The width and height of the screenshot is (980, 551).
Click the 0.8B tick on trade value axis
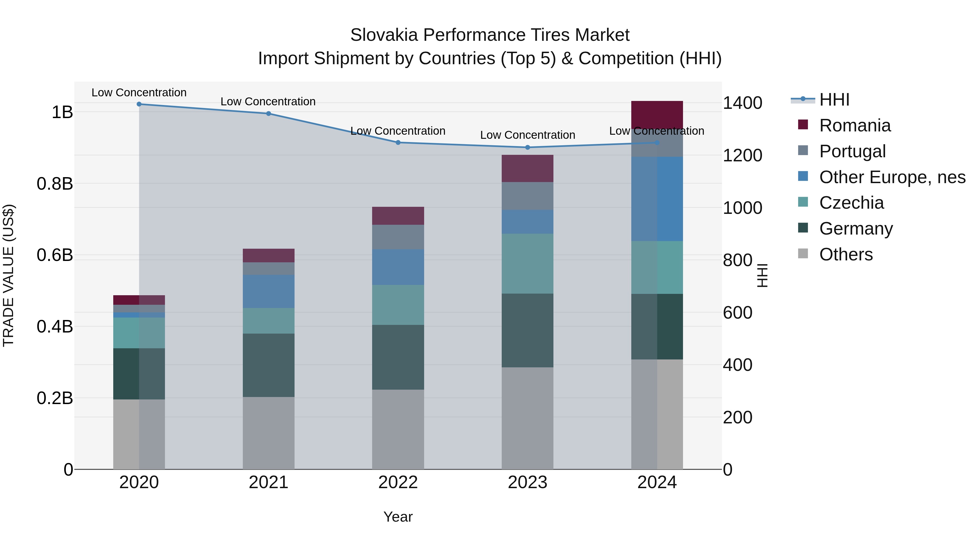click(55, 184)
